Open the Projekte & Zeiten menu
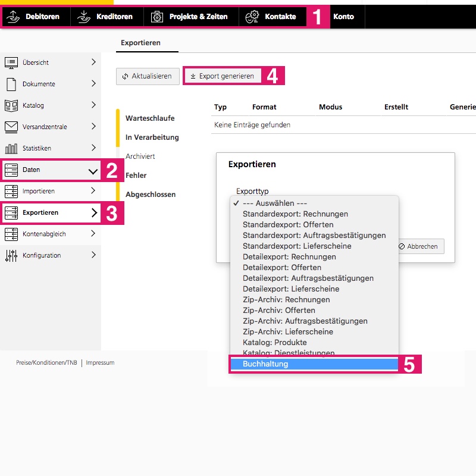 click(190, 17)
